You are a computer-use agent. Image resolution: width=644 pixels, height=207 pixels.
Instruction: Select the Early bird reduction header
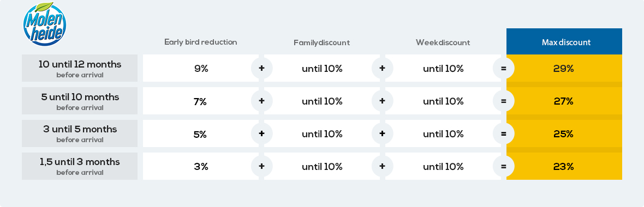tap(200, 42)
